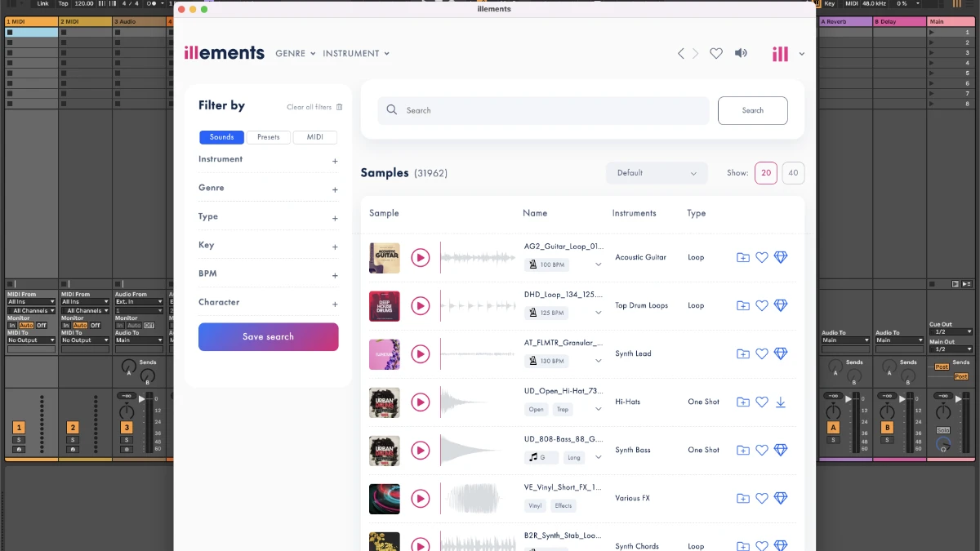The width and height of the screenshot is (980, 551).
Task: Add the Top Drum Loops sample to a folder
Action: 743,305
